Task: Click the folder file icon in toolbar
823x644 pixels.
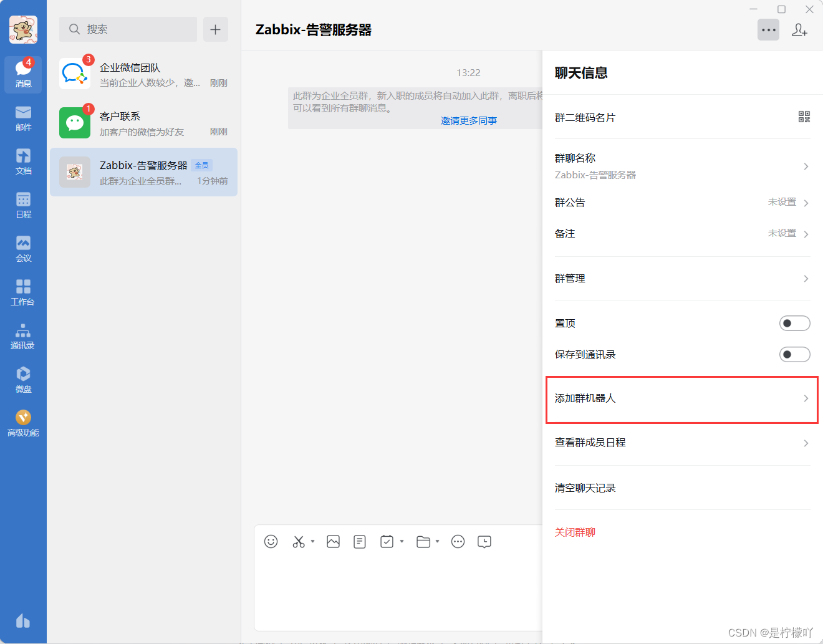Action: [x=423, y=541]
